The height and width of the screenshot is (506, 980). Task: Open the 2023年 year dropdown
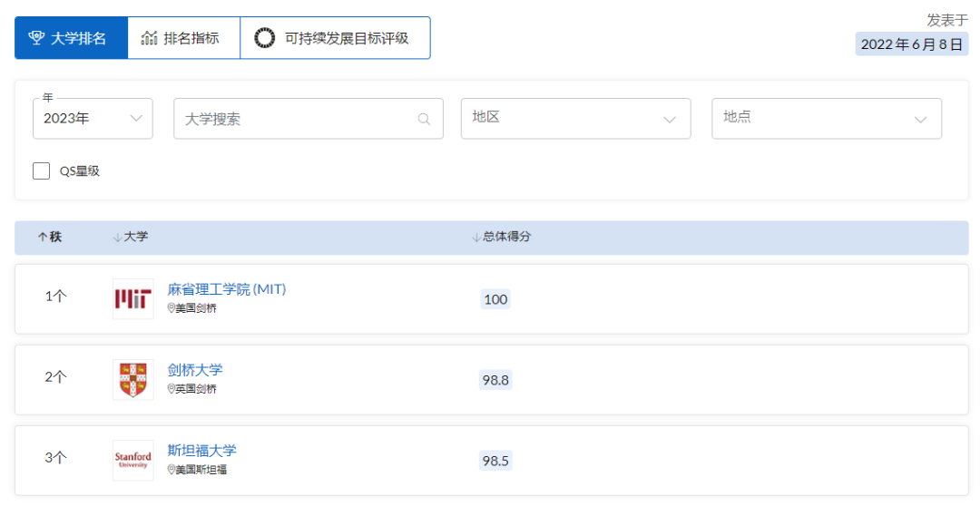(x=93, y=119)
